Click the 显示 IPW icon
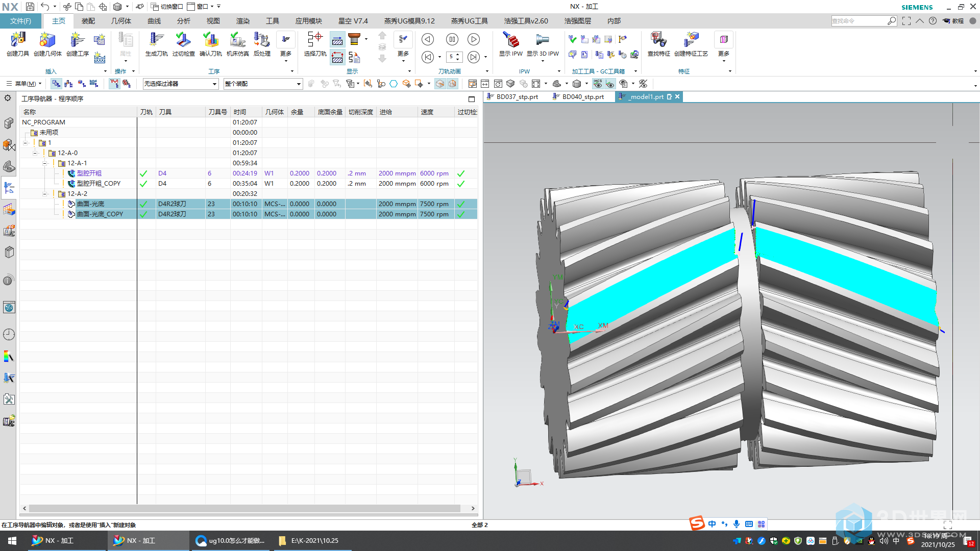This screenshot has width=980, height=551. point(511,44)
